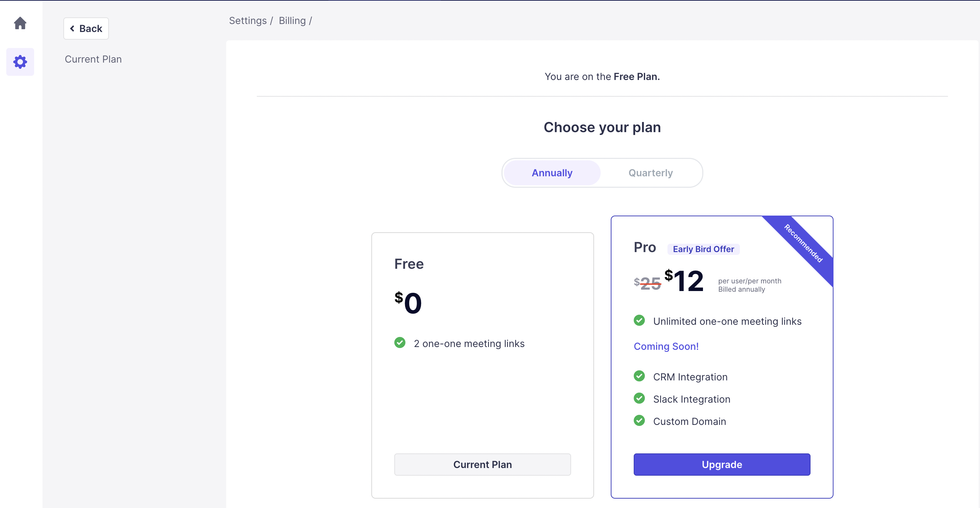
Task: Click green check beside Custom Domain
Action: [639, 420]
